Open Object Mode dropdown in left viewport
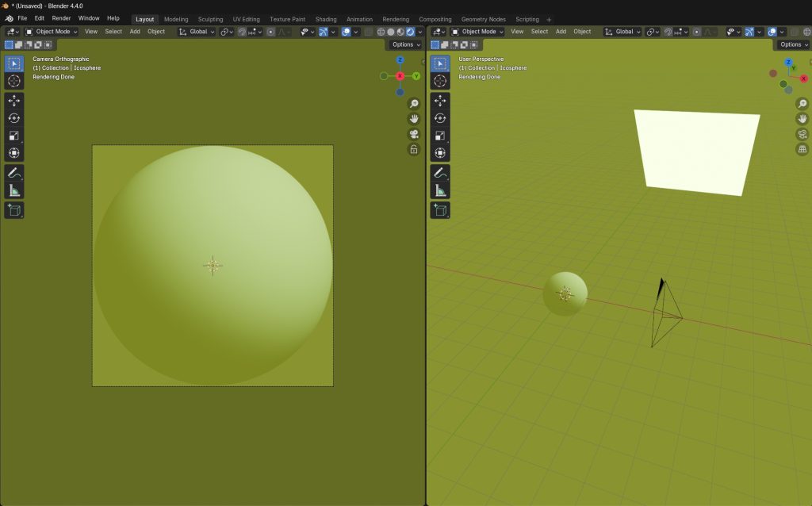Screen dimensions: 812x506 [x=52, y=32]
